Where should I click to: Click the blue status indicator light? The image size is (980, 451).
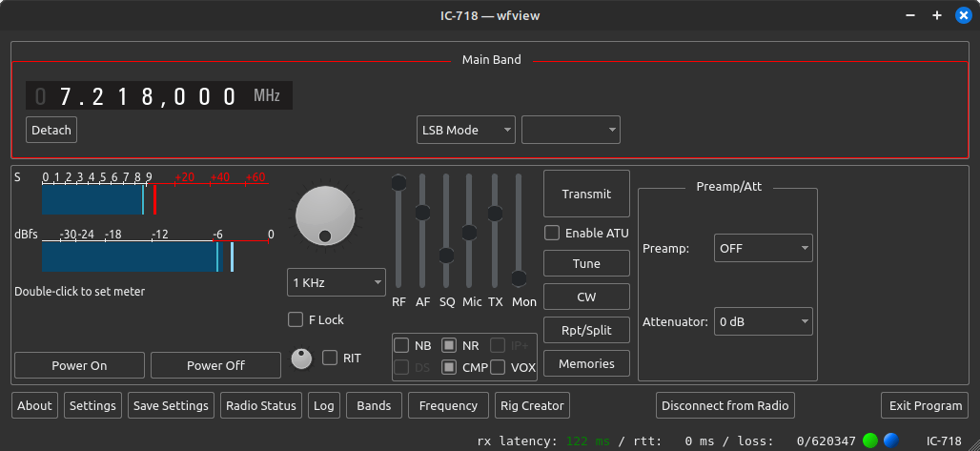pyautogui.click(x=890, y=441)
